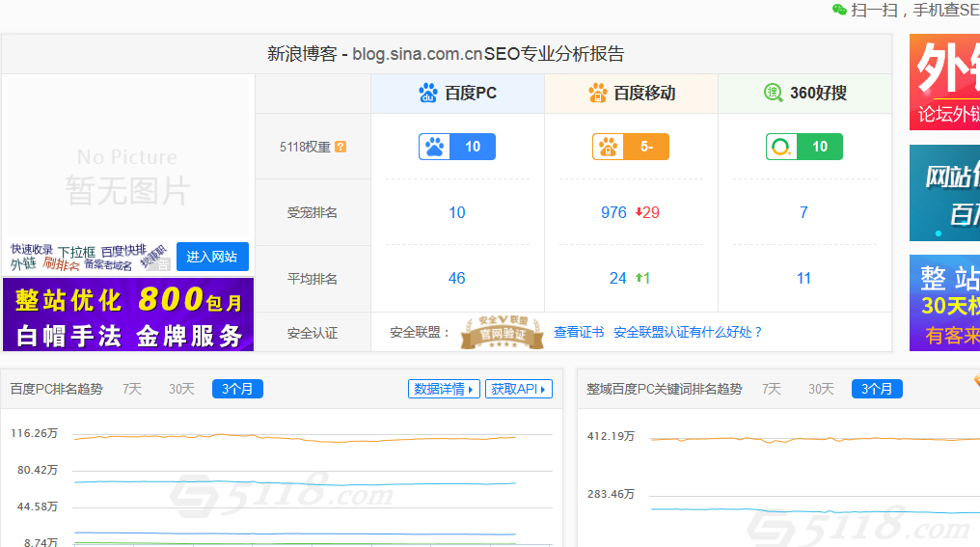Click the 快速收录 keyword cloud ad
Image resolution: width=980 pixels, height=547 pixels.
click(x=90, y=257)
